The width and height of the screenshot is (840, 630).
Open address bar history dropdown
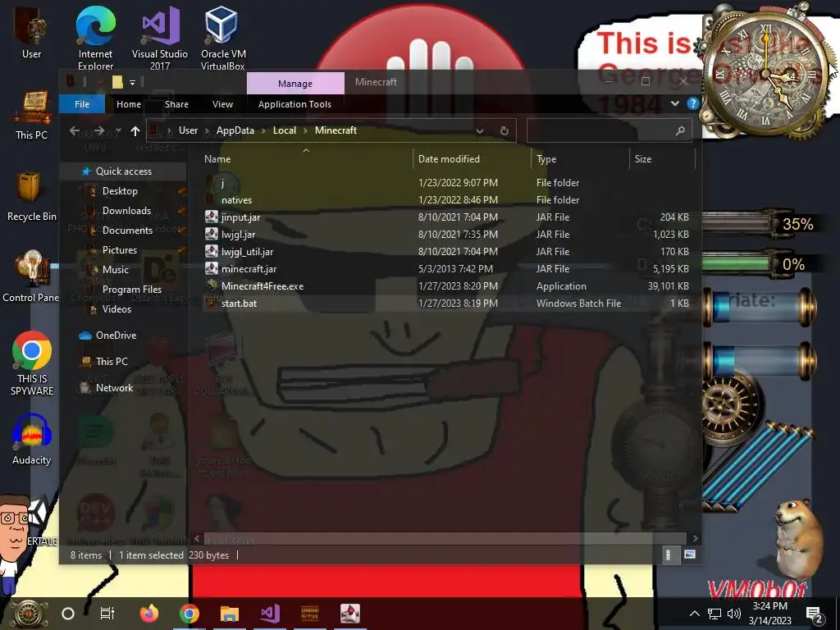[479, 130]
